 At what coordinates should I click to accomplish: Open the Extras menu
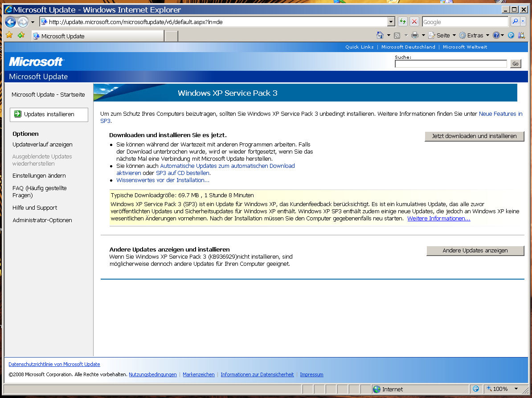pyautogui.click(x=474, y=35)
